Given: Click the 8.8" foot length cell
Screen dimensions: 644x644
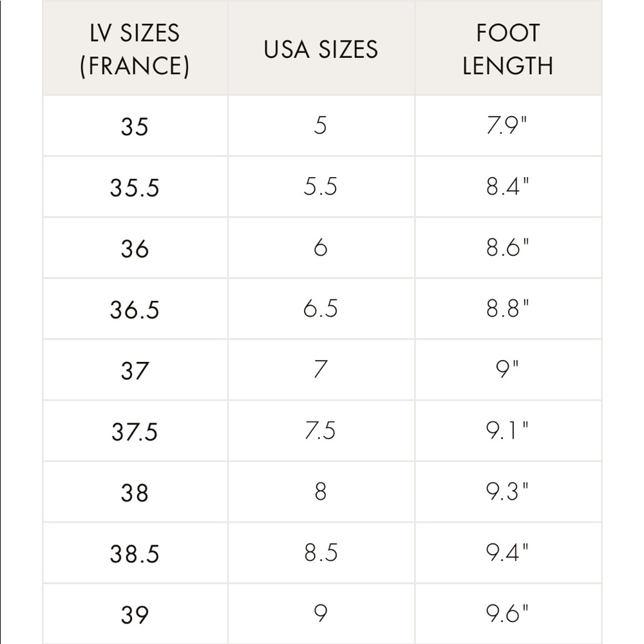Looking at the screenshot, I should coord(508,309).
